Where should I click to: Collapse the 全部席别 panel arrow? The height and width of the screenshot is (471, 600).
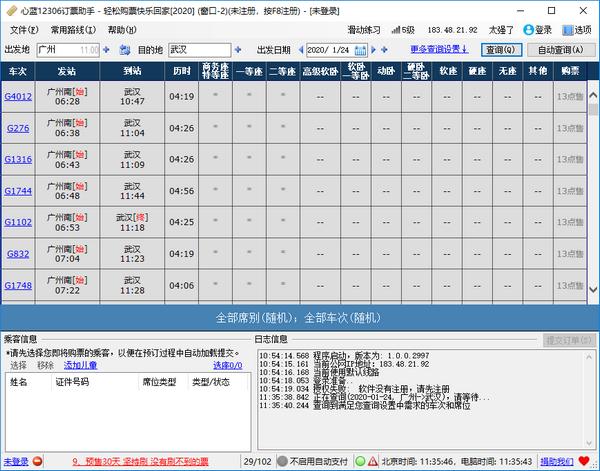[590, 317]
